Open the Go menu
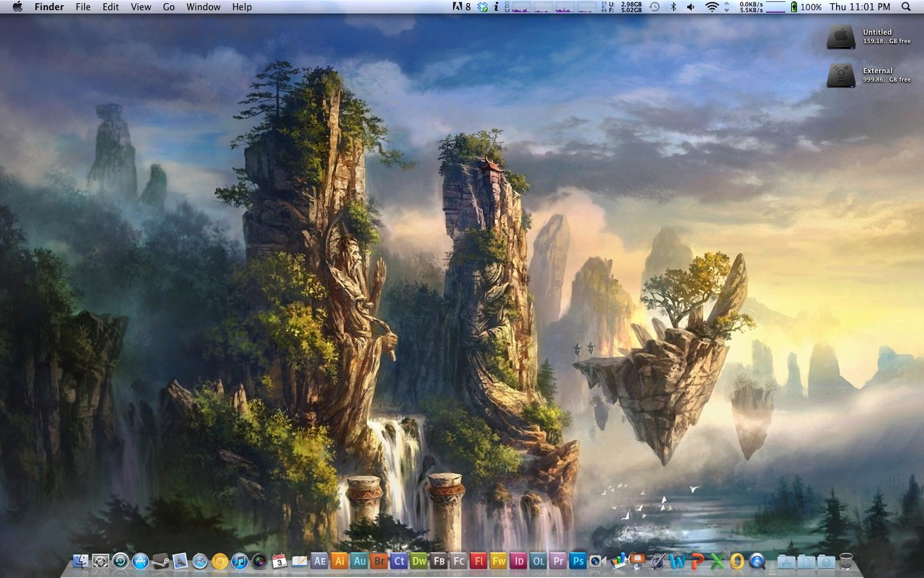 169,7
